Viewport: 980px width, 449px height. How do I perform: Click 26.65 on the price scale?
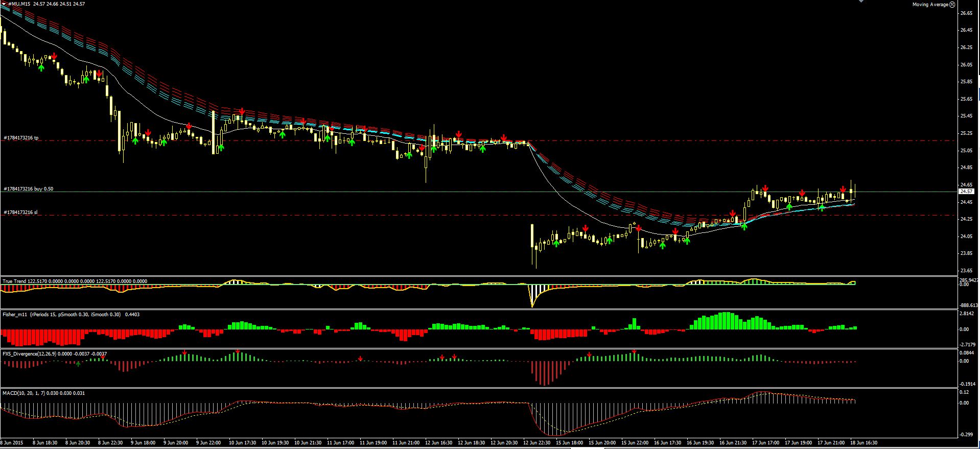point(966,13)
